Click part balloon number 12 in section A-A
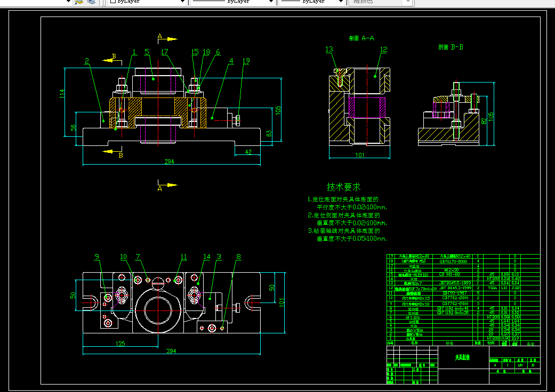Image resolution: width=555 pixels, height=392 pixels. (x=384, y=50)
